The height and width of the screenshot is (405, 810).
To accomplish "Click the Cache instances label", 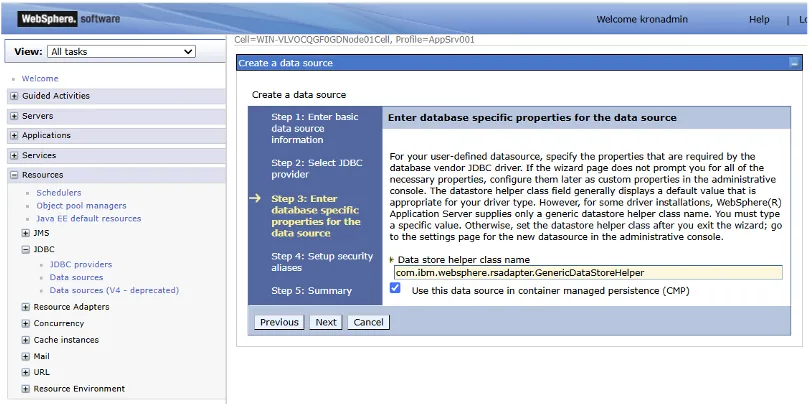I will point(66,340).
